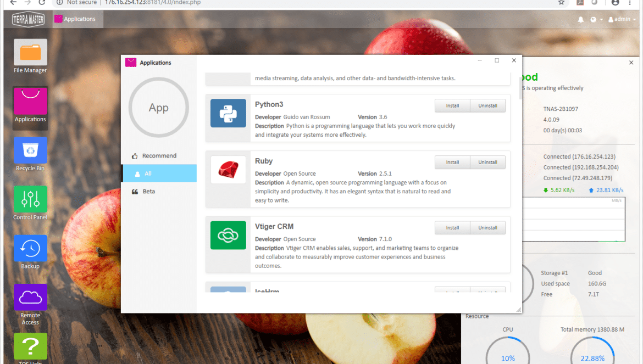Open the admin user dropdown
The height and width of the screenshot is (364, 643).
[622, 19]
